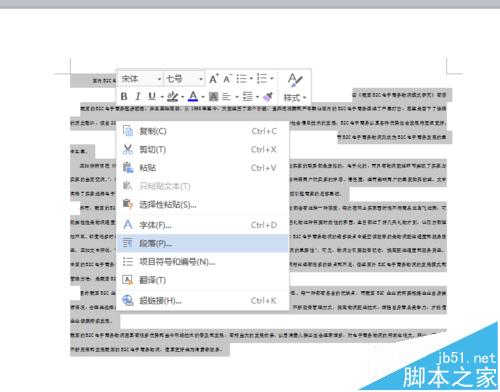Image resolution: width=500 pixels, height=392 pixels.
Task: Click the format painter brush icon
Action: [268, 97]
